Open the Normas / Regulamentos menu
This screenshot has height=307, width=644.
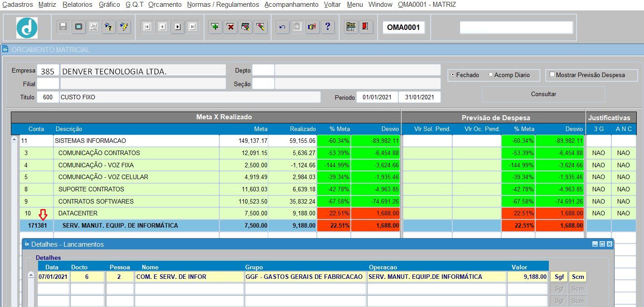tap(223, 5)
